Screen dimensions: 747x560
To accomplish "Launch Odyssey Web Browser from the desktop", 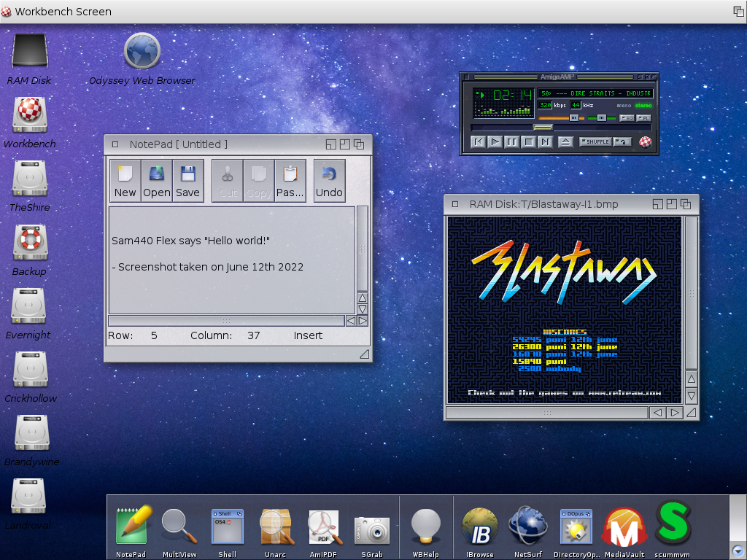I will tap(142, 50).
